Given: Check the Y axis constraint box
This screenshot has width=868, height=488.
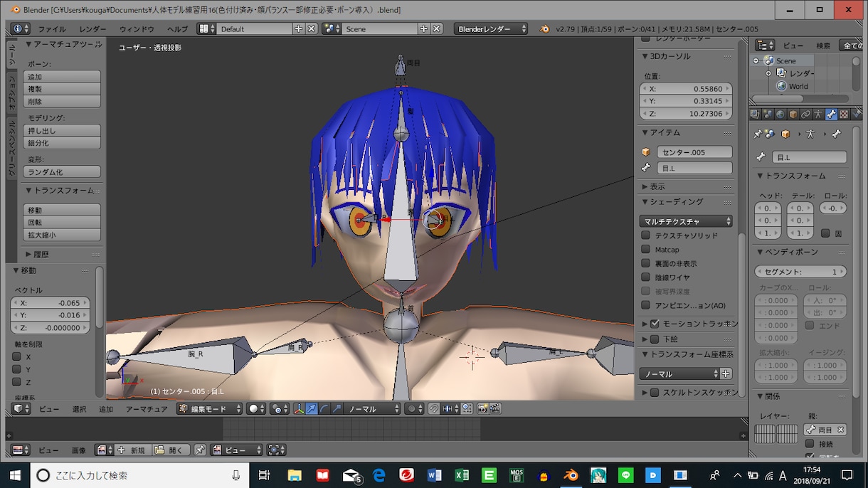Looking at the screenshot, I should (x=16, y=369).
